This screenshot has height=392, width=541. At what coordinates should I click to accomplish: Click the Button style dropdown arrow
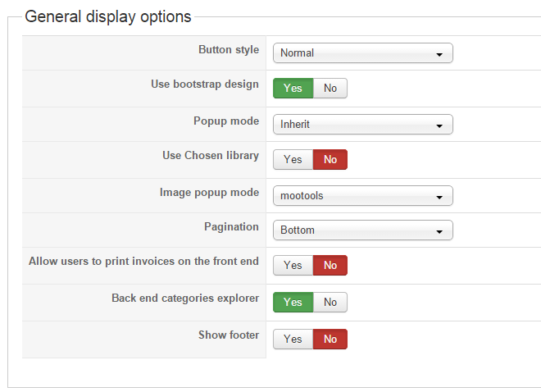440,54
